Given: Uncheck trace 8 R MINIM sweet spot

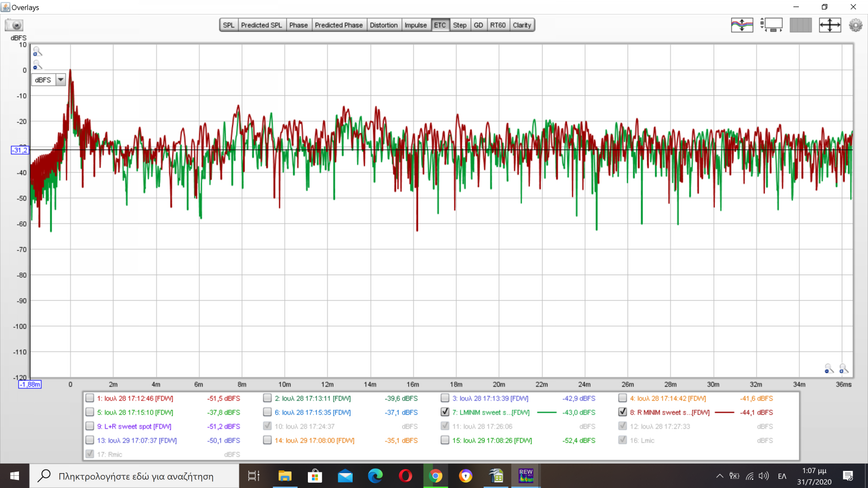Looking at the screenshot, I should point(623,412).
